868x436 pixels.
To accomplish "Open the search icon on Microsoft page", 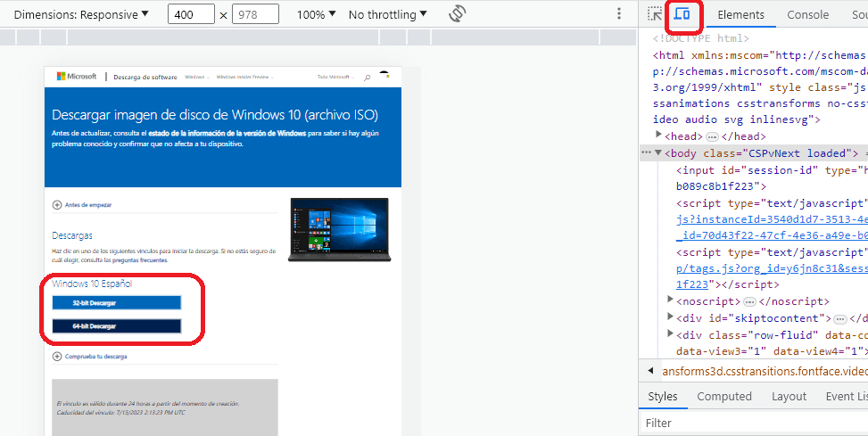I will pyautogui.click(x=367, y=78).
